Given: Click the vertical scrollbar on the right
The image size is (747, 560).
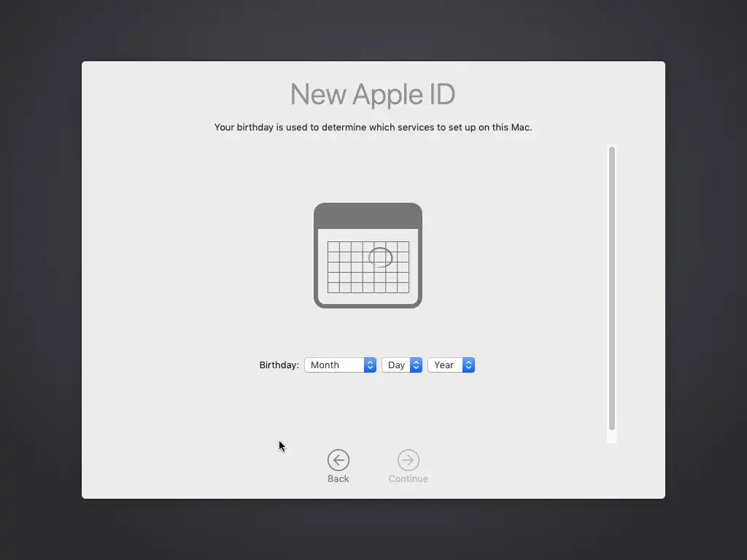Looking at the screenshot, I should (612, 288).
